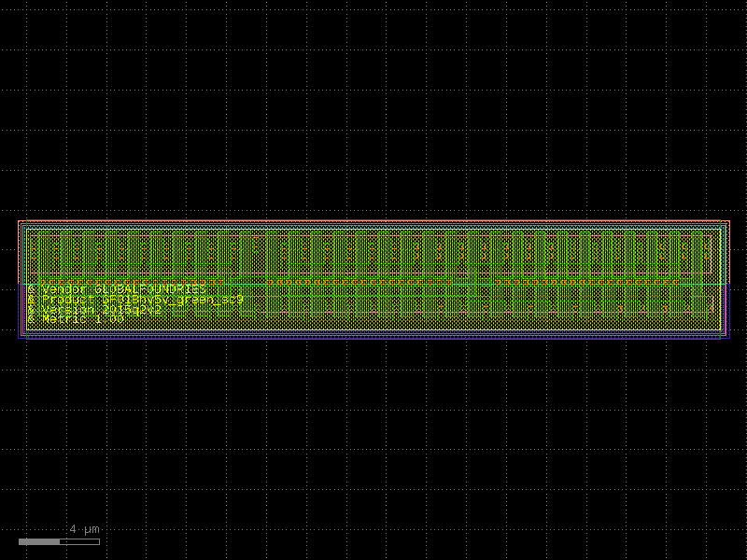Click the 4 µm scale bar label
The height and width of the screenshot is (560, 747).
pyautogui.click(x=84, y=529)
